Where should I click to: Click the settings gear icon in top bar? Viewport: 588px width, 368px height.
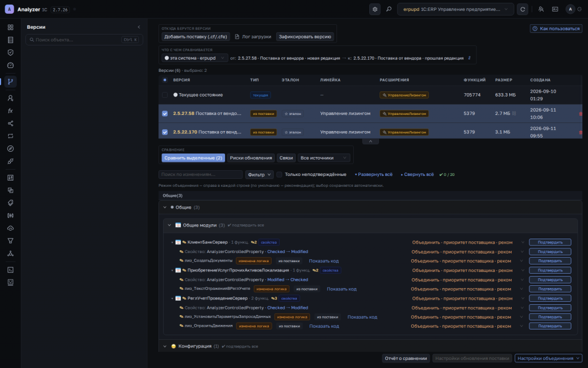click(374, 9)
